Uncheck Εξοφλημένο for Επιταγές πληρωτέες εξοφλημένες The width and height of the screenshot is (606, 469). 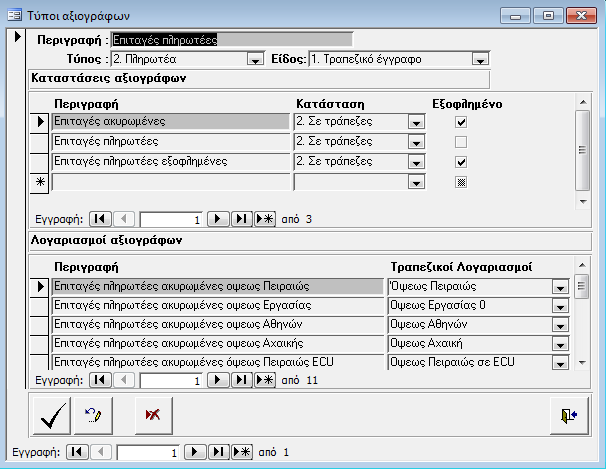coord(461,162)
